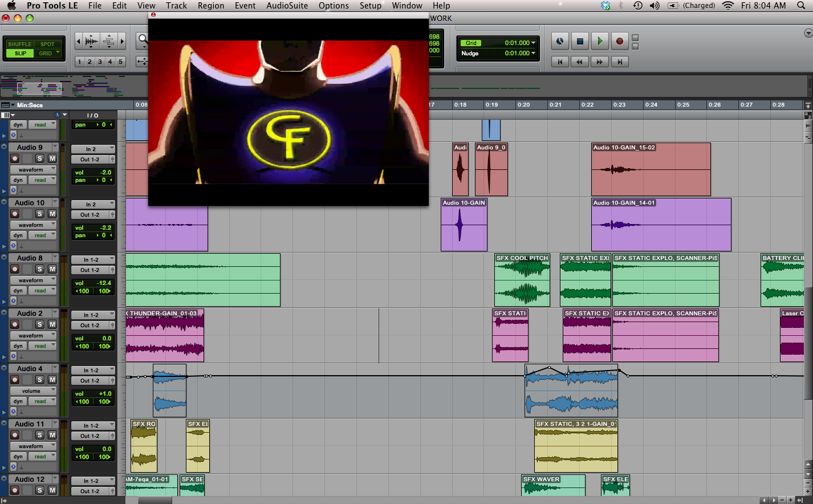Viewport: 813px width, 504px height.
Task: Open Audio 8 output selector 'Out 1-2'
Action: point(91,270)
